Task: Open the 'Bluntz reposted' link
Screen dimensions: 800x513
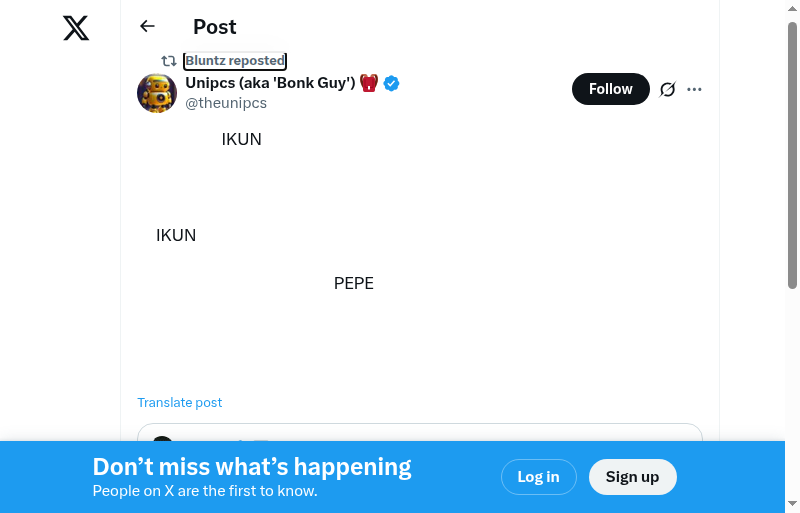Action: pos(235,61)
